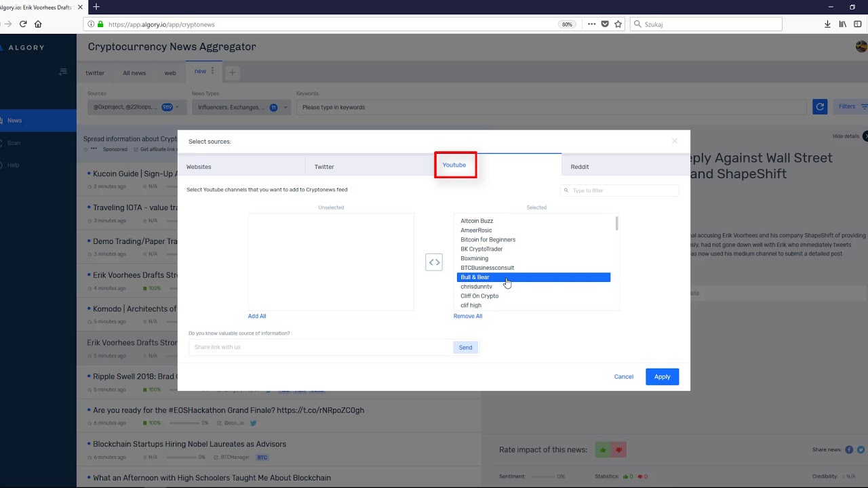Refresh the news feed
The height and width of the screenshot is (488, 868).
[x=820, y=106]
